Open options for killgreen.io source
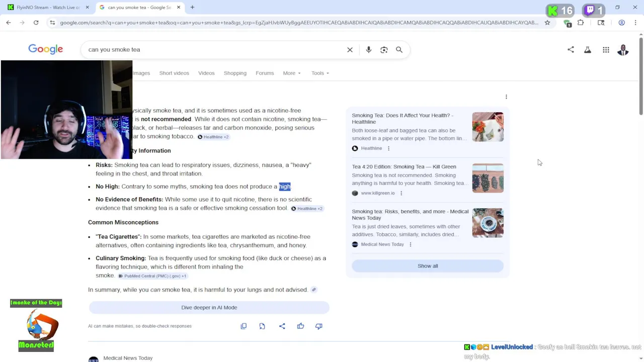 coord(401,193)
